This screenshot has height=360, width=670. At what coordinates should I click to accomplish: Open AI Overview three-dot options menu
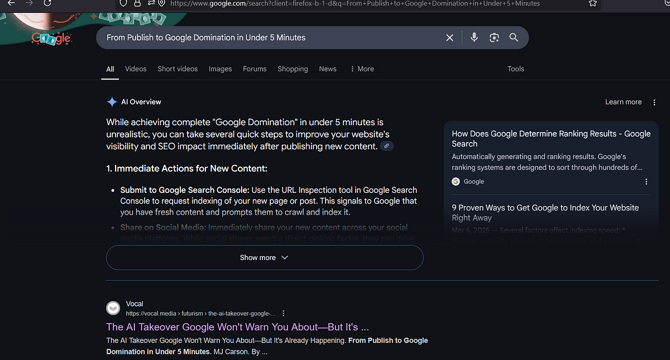[654, 102]
